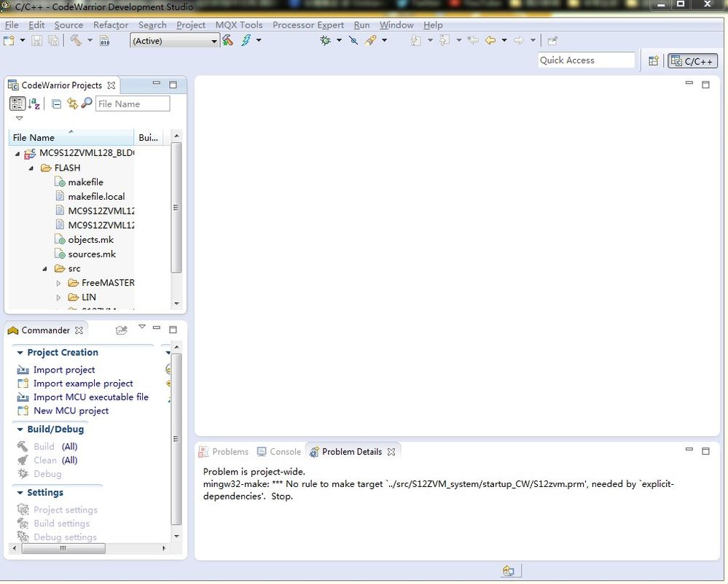
Task: Click Import example project link
Action: [x=83, y=384]
